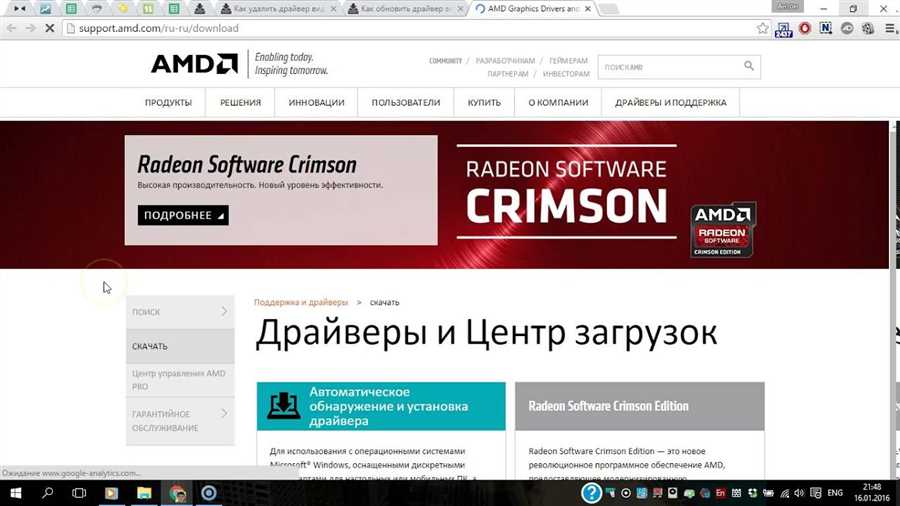Click the AMD logo in header

(194, 65)
